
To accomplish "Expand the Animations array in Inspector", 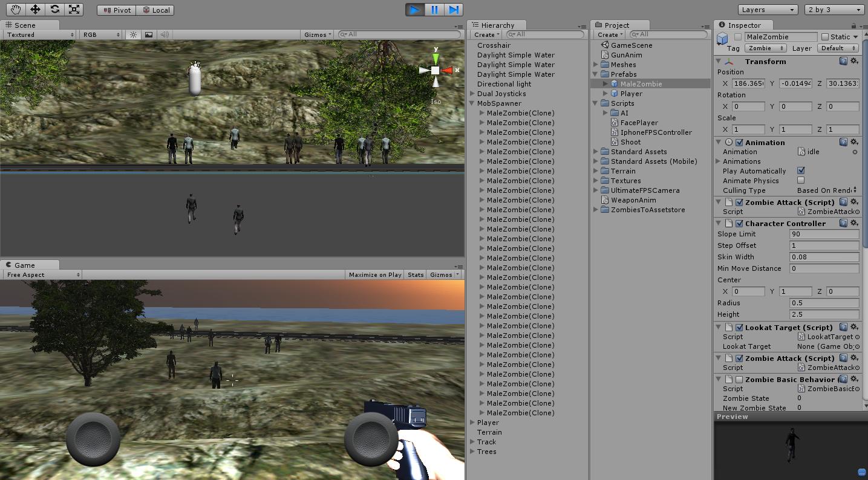I will (718, 161).
